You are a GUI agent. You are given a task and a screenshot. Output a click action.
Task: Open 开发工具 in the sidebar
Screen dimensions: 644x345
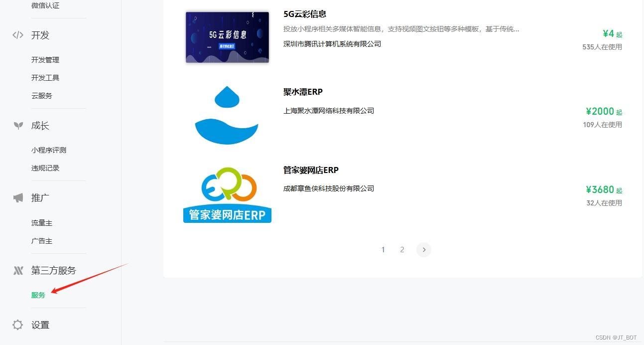click(x=45, y=78)
